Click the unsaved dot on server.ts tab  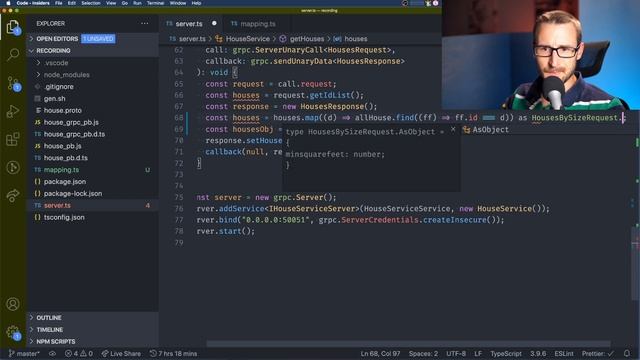click(x=214, y=23)
